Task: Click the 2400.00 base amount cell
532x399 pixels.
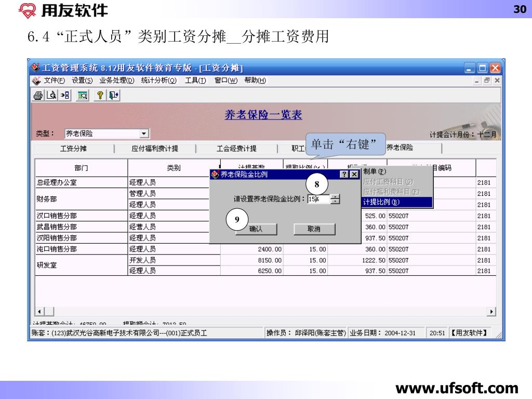Action: pos(252,249)
